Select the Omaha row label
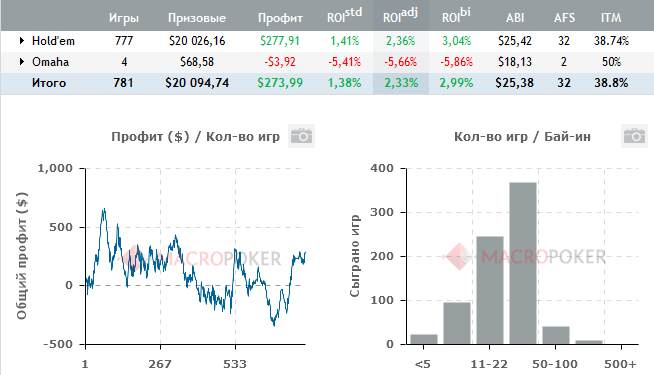 tap(50, 62)
